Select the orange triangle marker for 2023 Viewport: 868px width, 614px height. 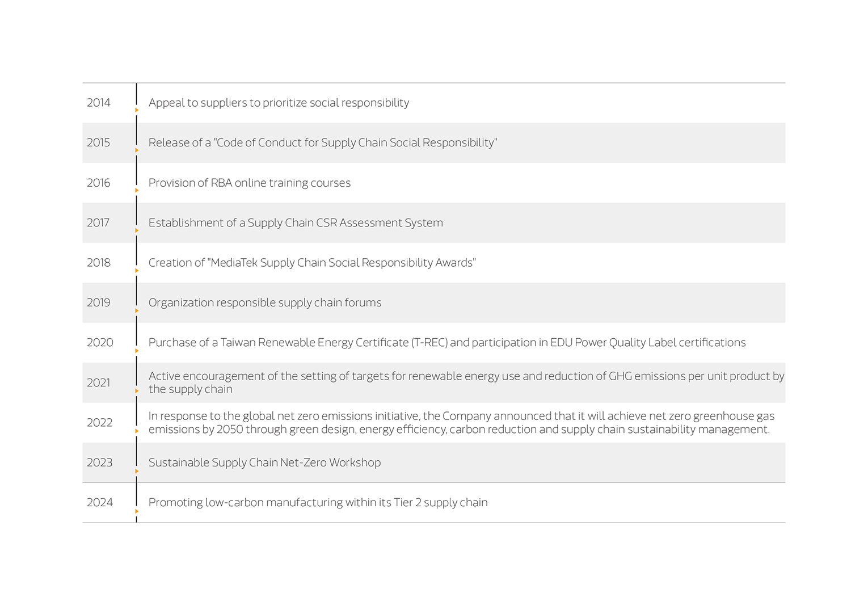(137, 471)
